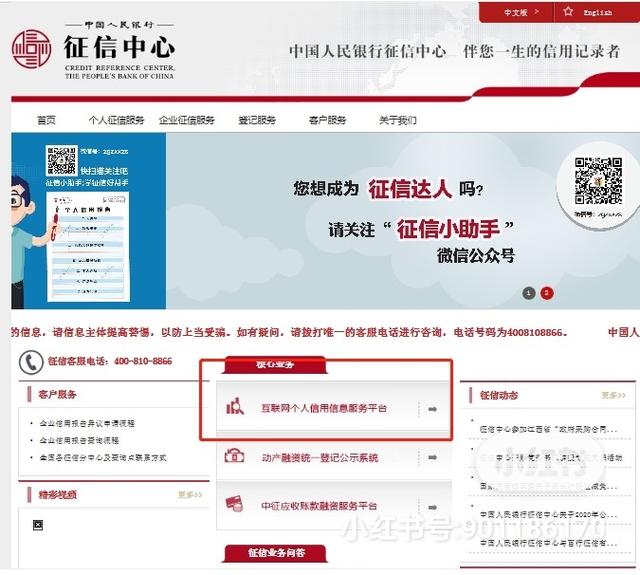Viewport: 640px width, 575px height.
Task: Click the broken image icon under 精彩视频
Action: pyautogui.click(x=38, y=524)
